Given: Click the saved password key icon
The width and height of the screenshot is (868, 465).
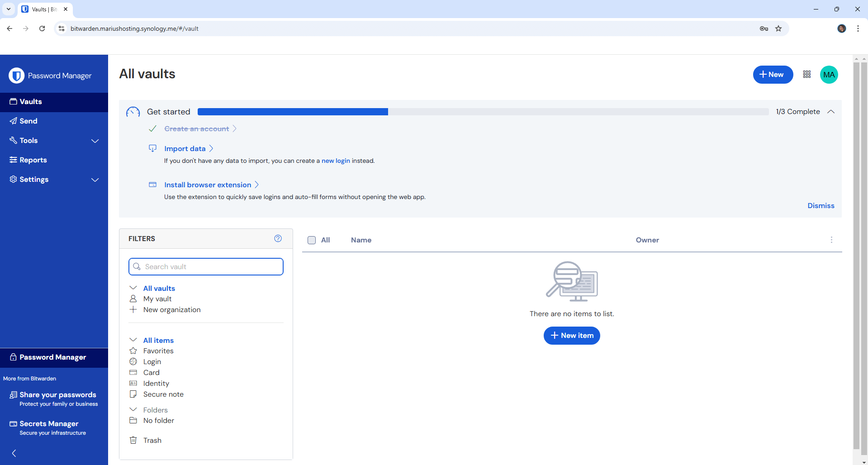Looking at the screenshot, I should pos(764,28).
